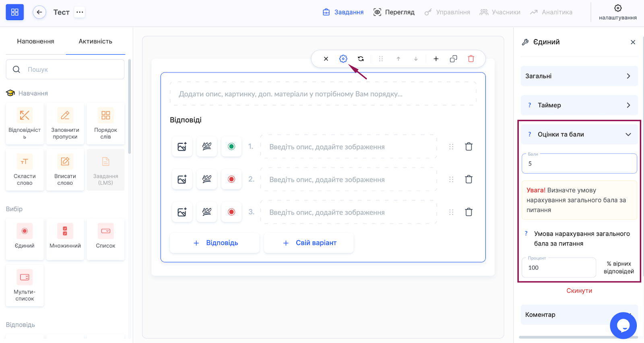Click the gear settings icon in question toolbar
Screen dimensions: 644x343
point(343,59)
